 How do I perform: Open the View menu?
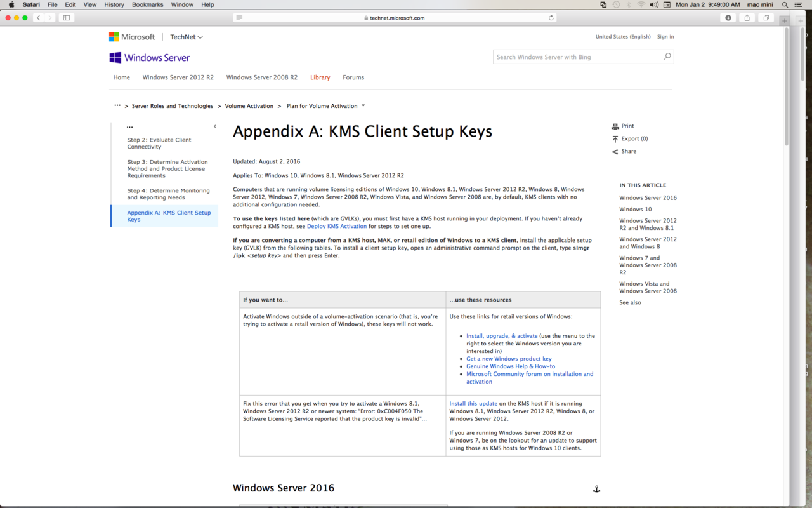click(90, 4)
